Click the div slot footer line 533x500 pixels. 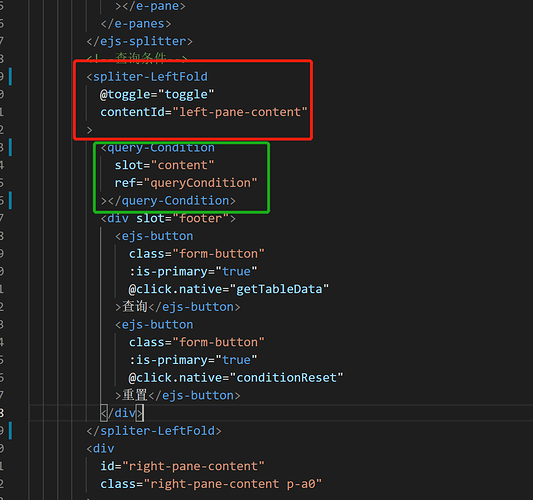168,218
